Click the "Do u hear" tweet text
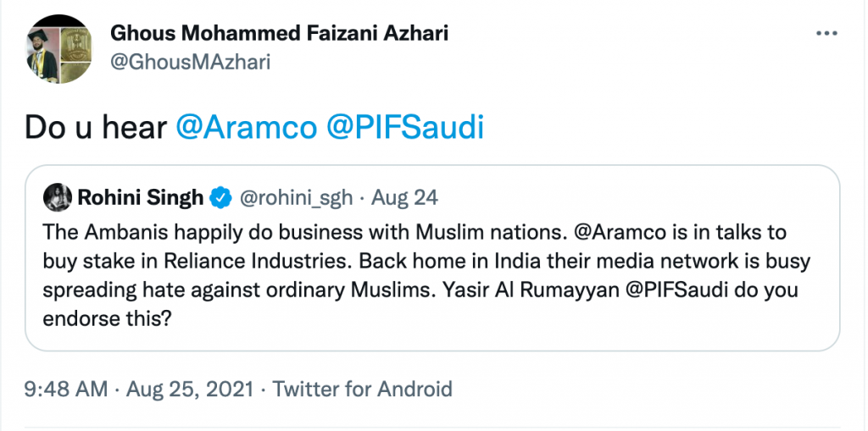This screenshot has height=431, width=868. (x=95, y=127)
